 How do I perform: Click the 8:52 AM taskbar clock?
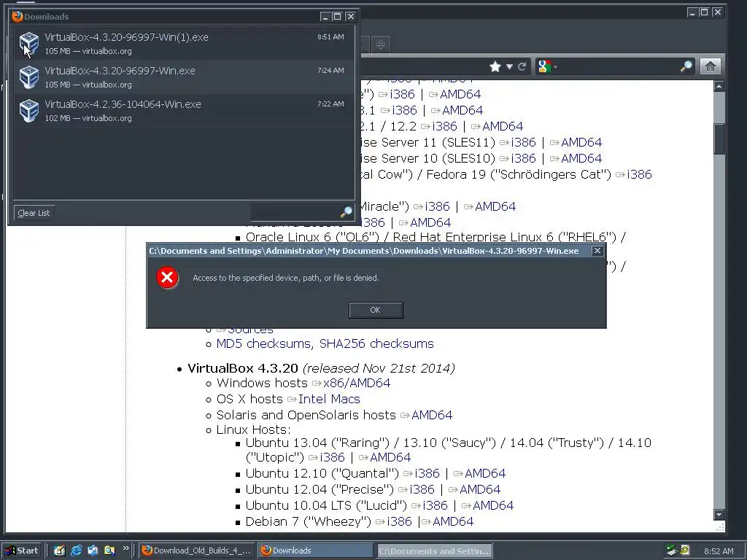coord(719,551)
